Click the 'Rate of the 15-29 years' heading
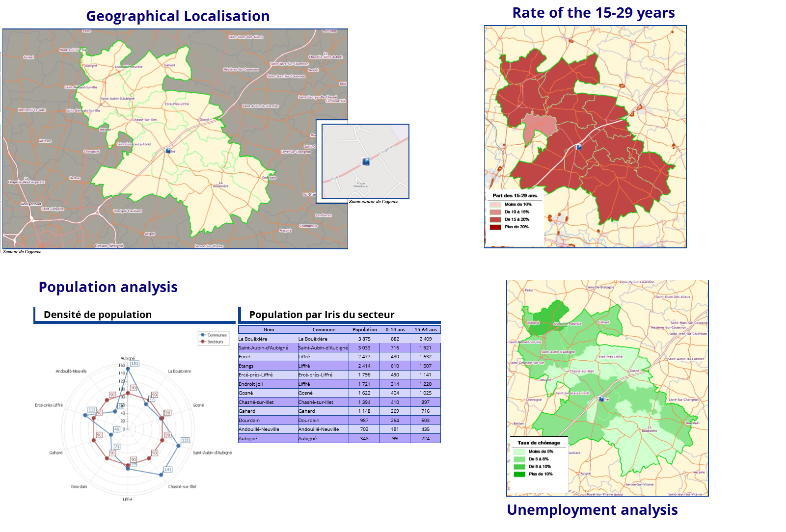 click(x=594, y=13)
